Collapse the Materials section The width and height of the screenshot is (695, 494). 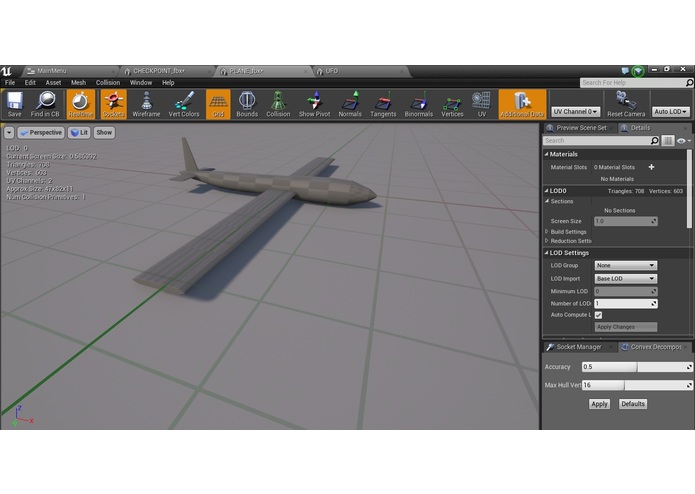[x=547, y=154]
